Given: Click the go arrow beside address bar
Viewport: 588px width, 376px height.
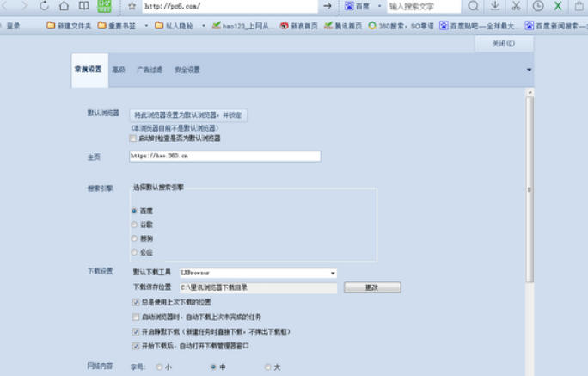Looking at the screenshot, I should click(328, 6).
